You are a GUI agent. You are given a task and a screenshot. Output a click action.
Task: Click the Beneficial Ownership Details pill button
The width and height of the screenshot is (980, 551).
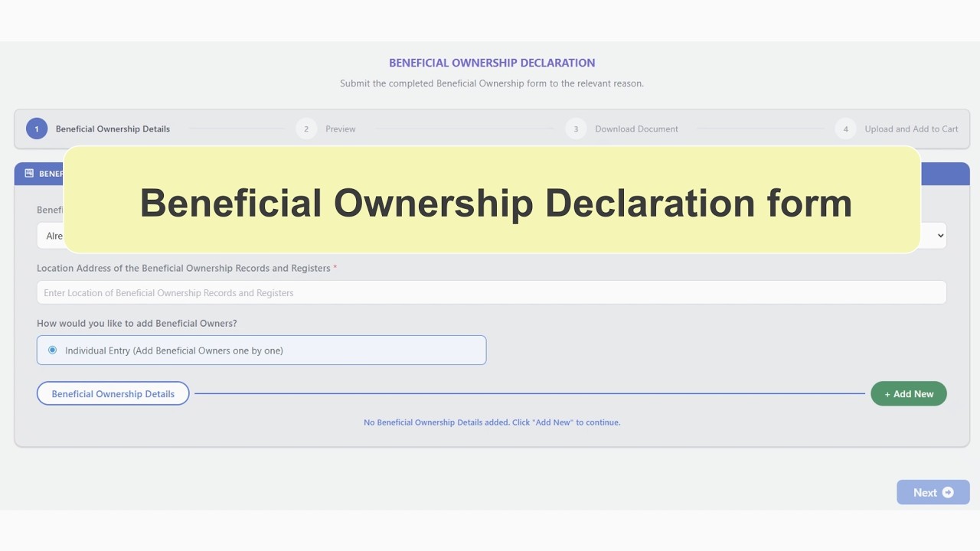click(x=113, y=393)
